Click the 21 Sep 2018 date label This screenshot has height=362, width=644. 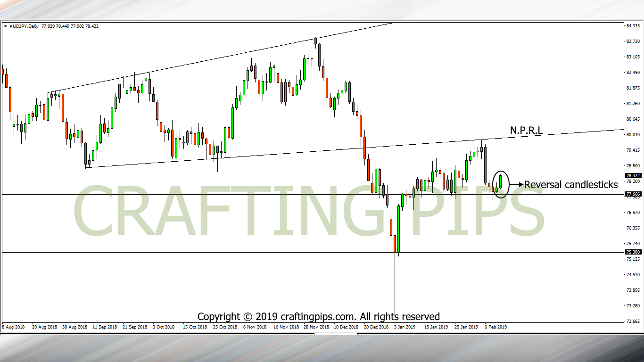(x=135, y=327)
